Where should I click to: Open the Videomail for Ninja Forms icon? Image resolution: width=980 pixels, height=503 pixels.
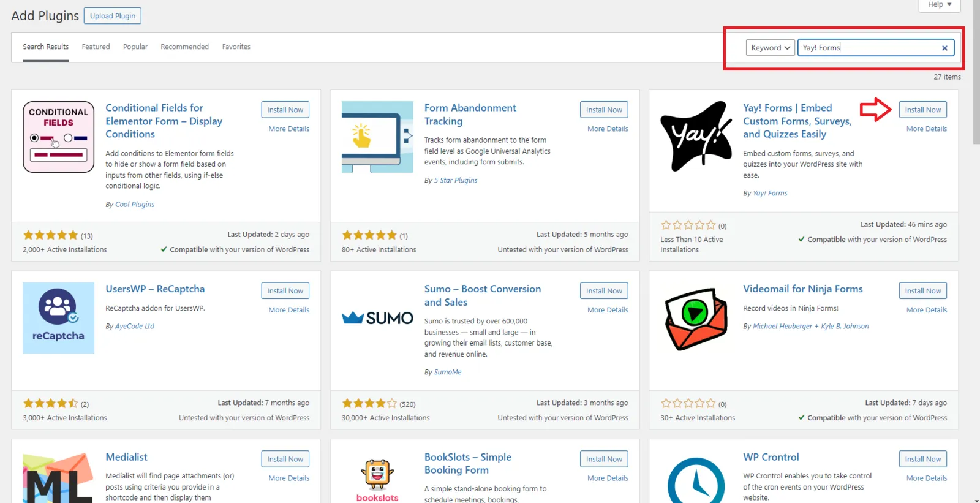(696, 318)
